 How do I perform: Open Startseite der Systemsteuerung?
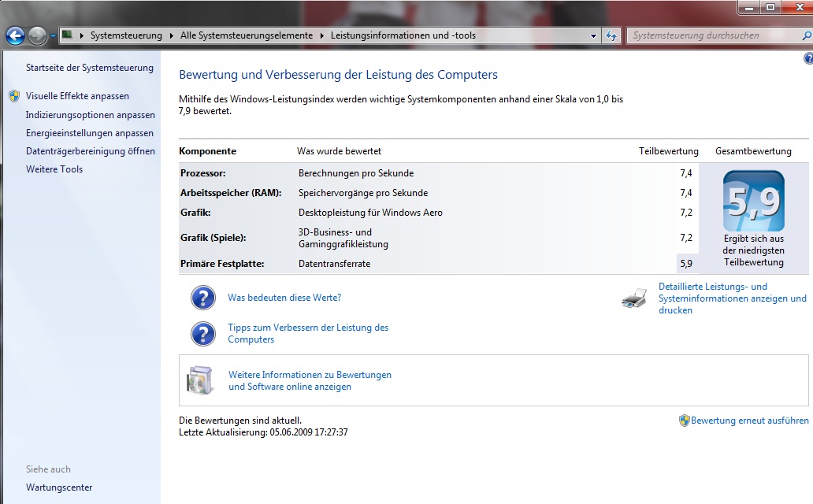[x=90, y=68]
